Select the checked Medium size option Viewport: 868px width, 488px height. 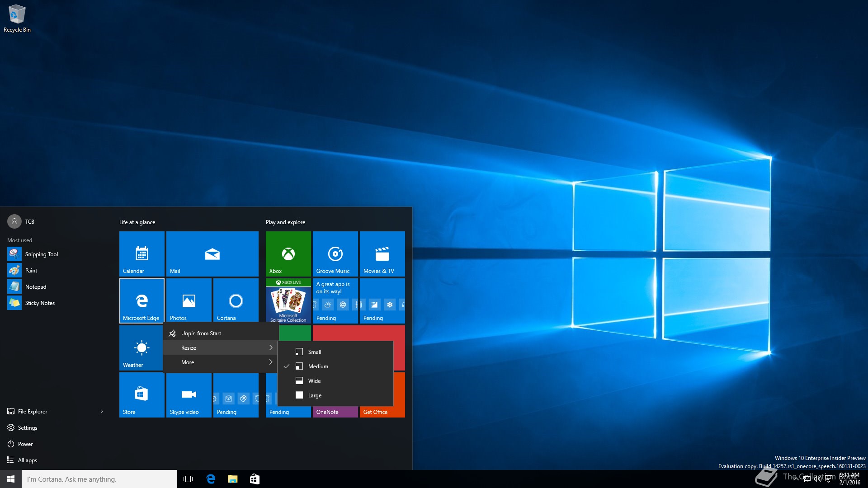point(318,366)
